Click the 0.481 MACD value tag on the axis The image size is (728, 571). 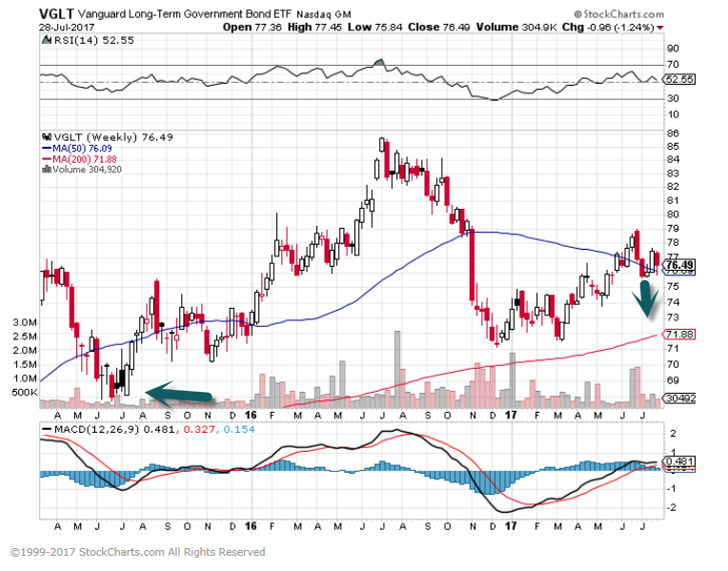click(679, 461)
